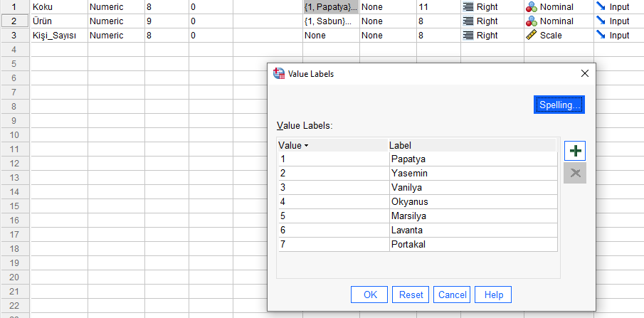Click the gray X remove label icon
Screen dimensions: 644x318
point(575,173)
